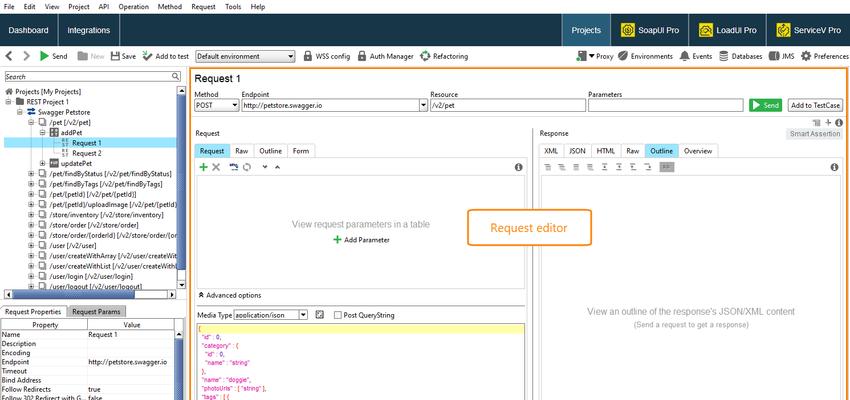The image size is (850, 400).
Task: Open the Tools menu
Action: (x=233, y=7)
